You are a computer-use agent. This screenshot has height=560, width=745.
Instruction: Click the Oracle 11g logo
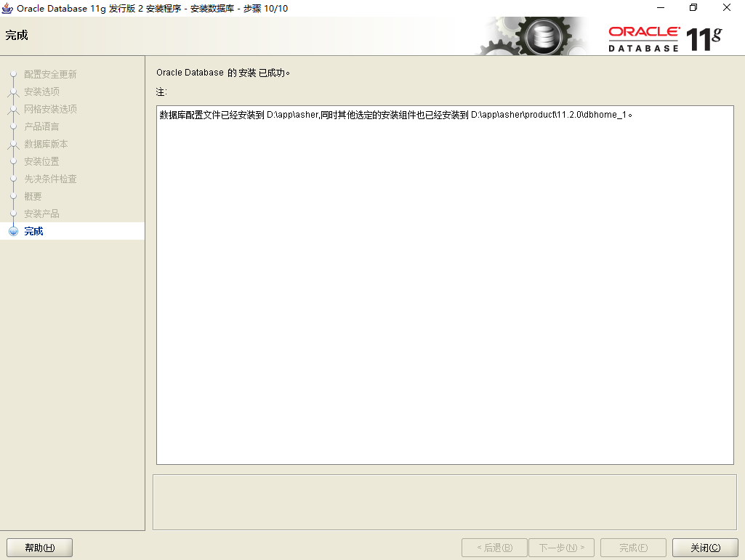665,39
